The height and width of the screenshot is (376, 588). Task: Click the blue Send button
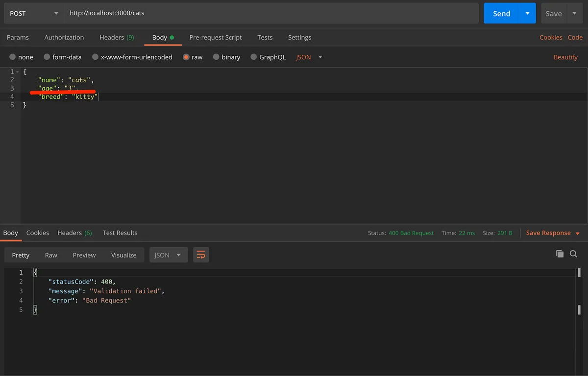[x=502, y=13]
